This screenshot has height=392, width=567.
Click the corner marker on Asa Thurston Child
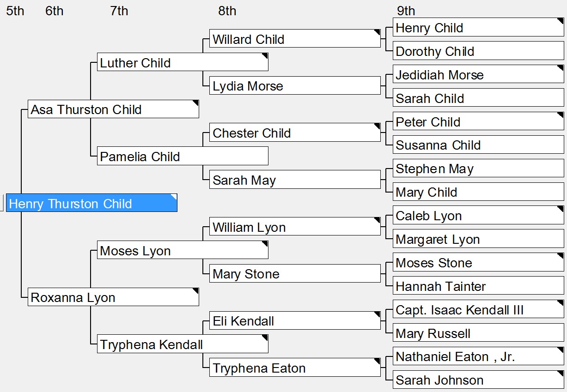195,103
